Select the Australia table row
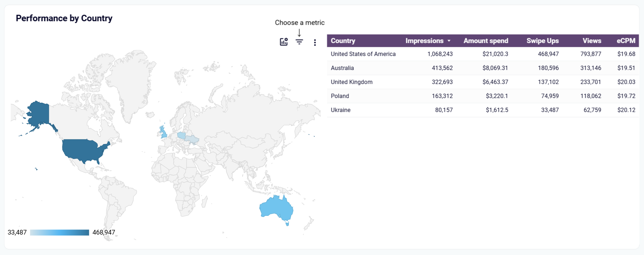644x255 pixels. point(342,68)
